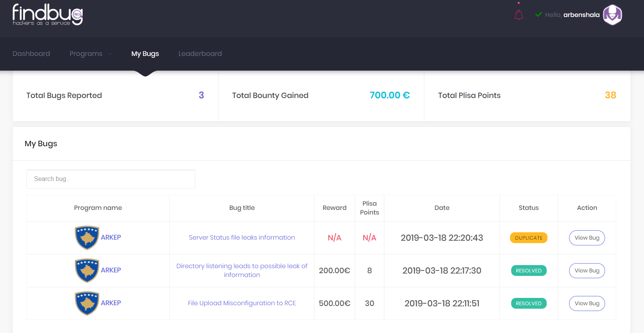Click the date 2019-03-18 22:20:43
Screen dimensions: 644x333
pos(442,238)
